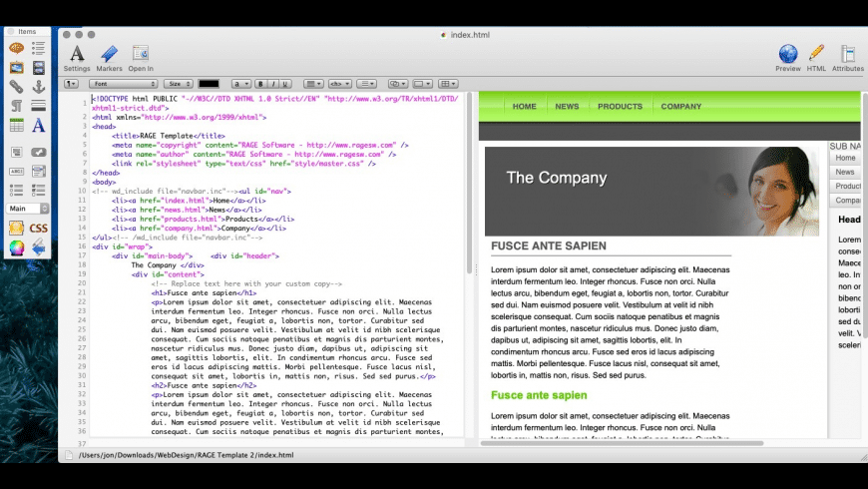
Task: Open the rectangle box dropdown in format bar
Action: (x=422, y=84)
